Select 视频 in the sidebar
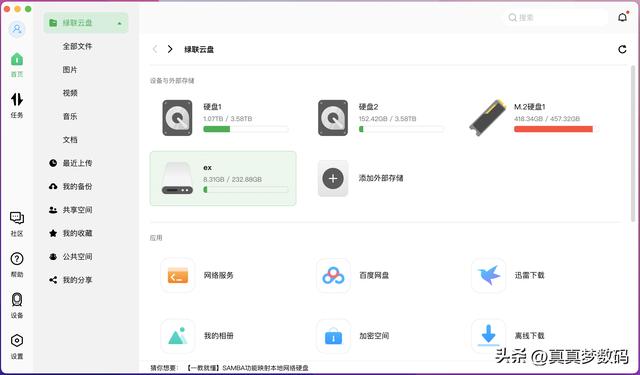Viewport: 640px width, 375px height. point(70,93)
